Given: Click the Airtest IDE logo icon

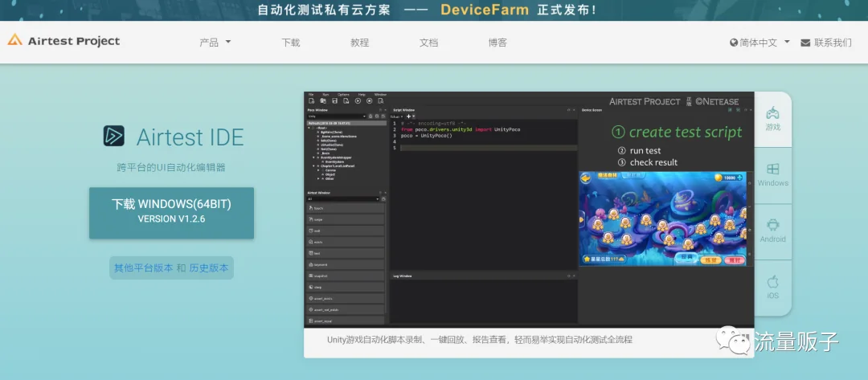Looking at the screenshot, I should [x=113, y=136].
